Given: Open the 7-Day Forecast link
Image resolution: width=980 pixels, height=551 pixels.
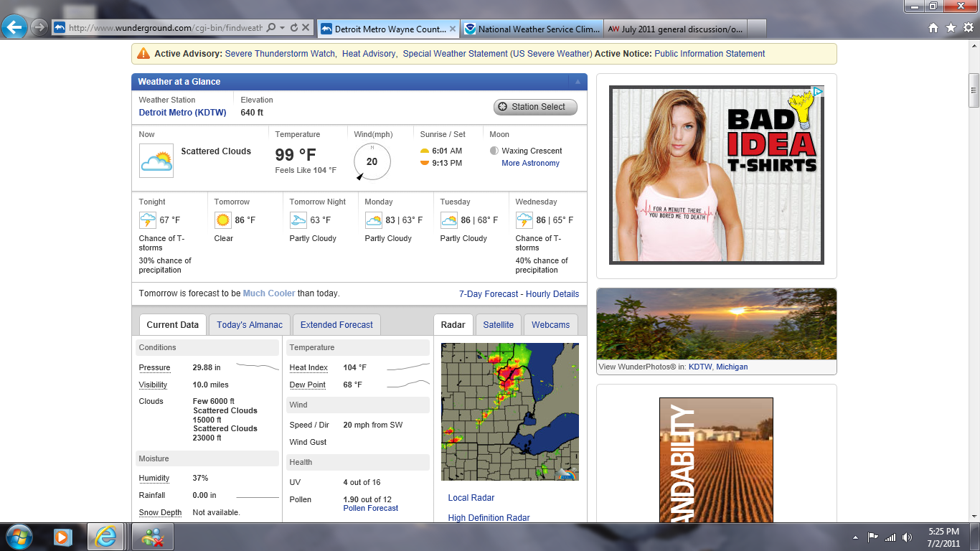Looking at the screenshot, I should point(489,294).
